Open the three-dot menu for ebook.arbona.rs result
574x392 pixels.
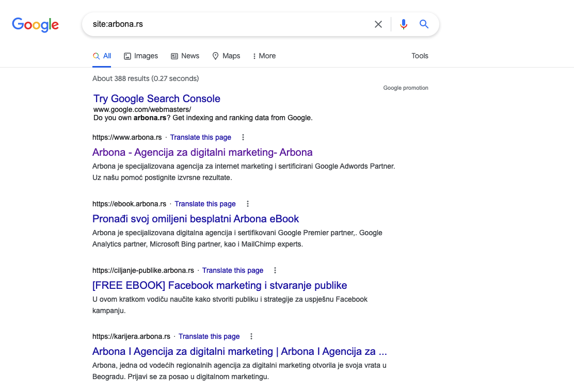[247, 204]
